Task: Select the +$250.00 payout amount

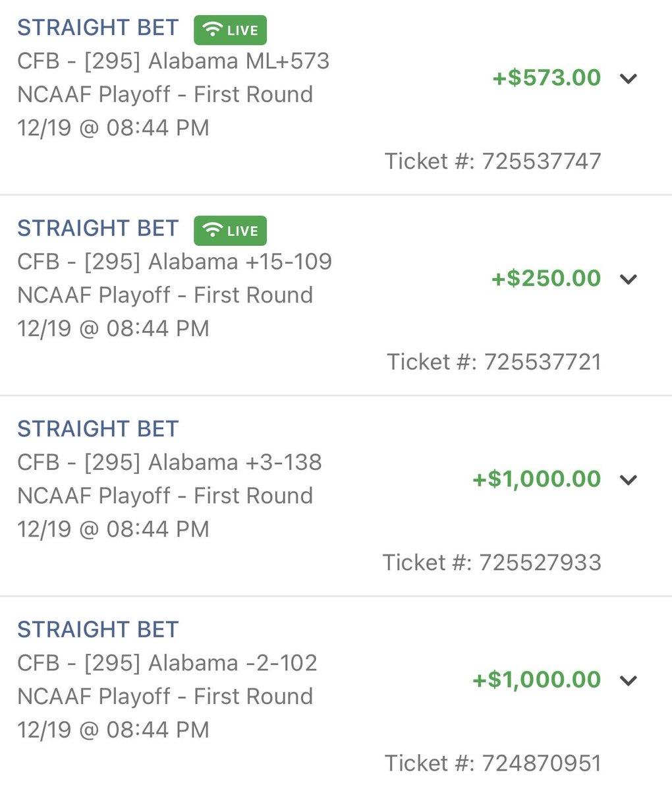Action: click(547, 278)
